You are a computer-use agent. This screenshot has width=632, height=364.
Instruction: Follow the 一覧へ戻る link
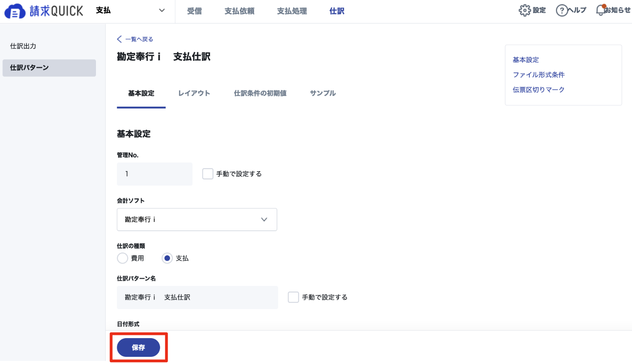(139, 39)
